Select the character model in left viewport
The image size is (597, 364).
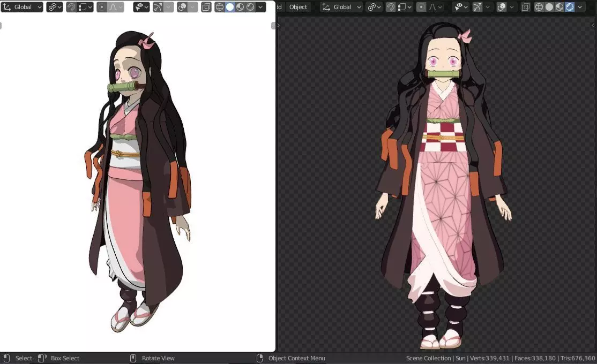pyautogui.click(x=137, y=183)
